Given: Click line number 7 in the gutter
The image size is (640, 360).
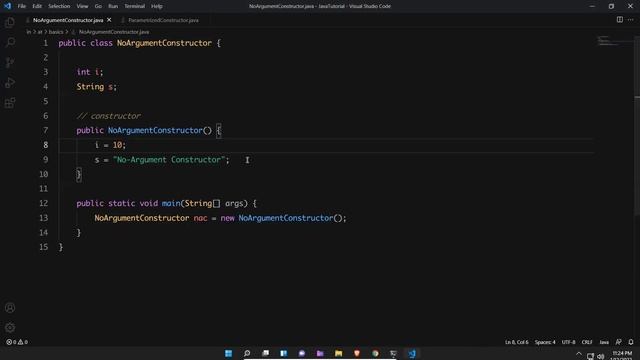Looking at the screenshot, I should tap(45, 130).
